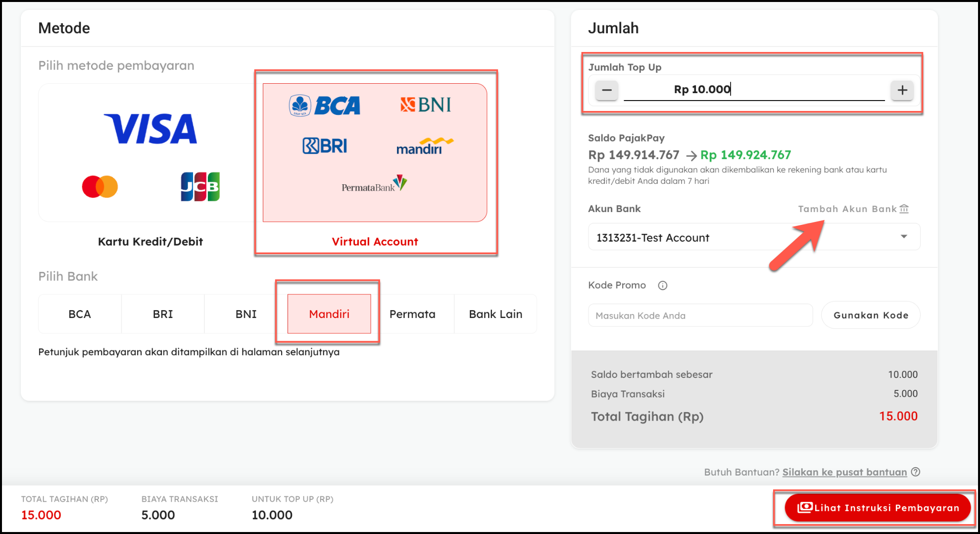Click the Kode Promo info icon

(x=662, y=285)
